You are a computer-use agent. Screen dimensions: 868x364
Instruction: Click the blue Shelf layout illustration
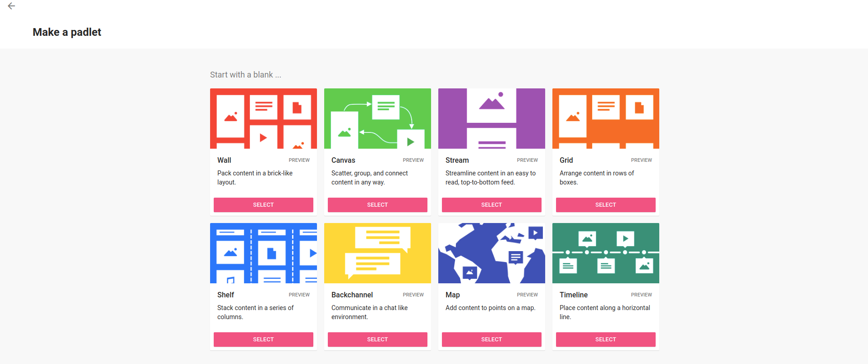263,253
